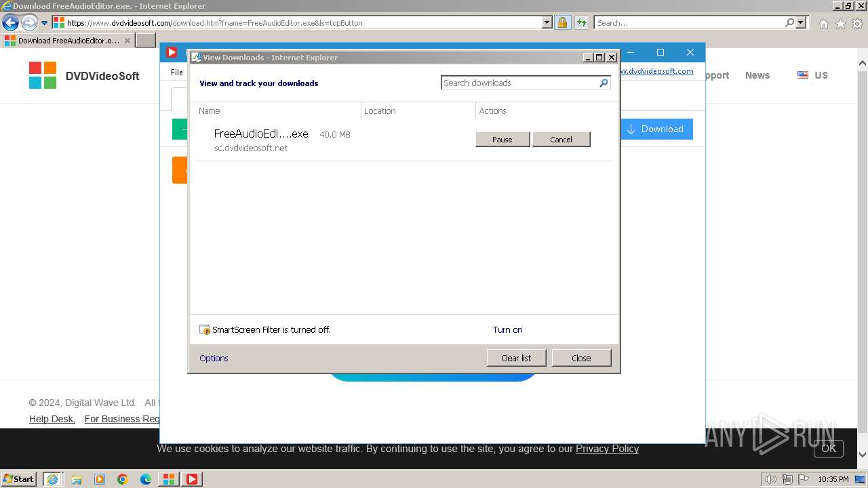This screenshot has height=488, width=868.
Task: Click the IE back navigation arrow
Action: (x=10, y=22)
